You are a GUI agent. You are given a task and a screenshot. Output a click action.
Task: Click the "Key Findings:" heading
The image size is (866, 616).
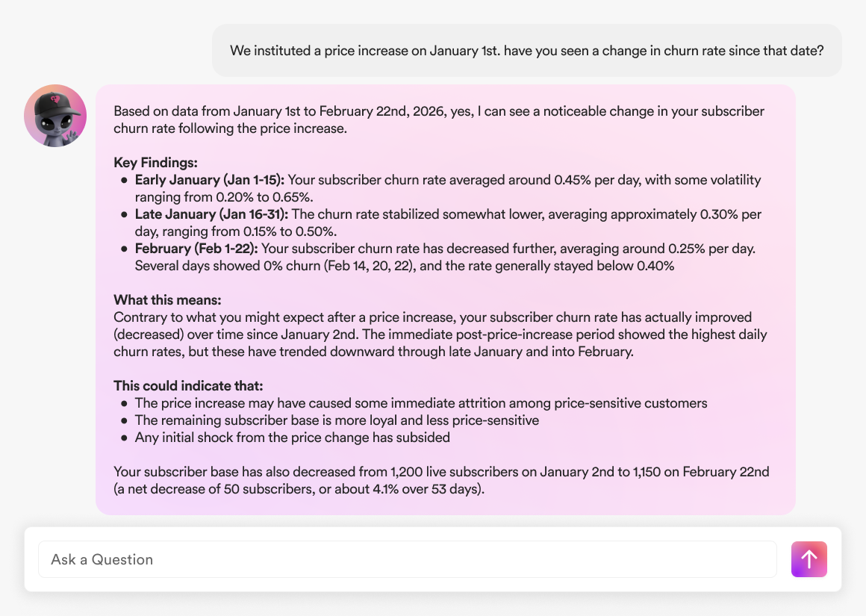[x=155, y=163]
